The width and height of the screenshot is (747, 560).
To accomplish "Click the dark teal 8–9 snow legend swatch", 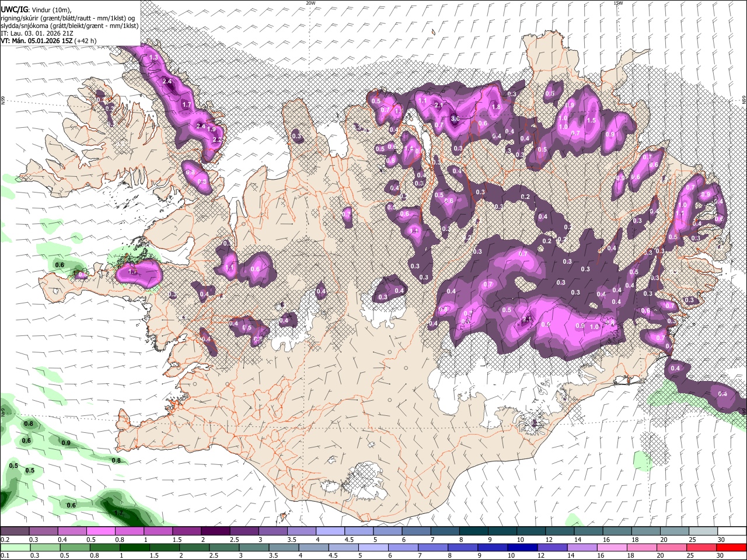I will [x=473, y=531].
